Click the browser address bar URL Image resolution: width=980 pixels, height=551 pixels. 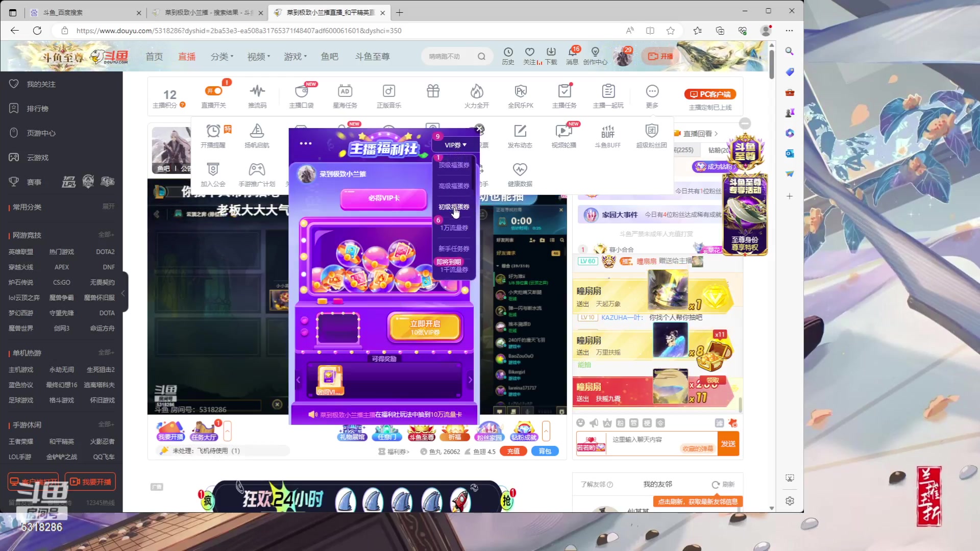(x=239, y=31)
